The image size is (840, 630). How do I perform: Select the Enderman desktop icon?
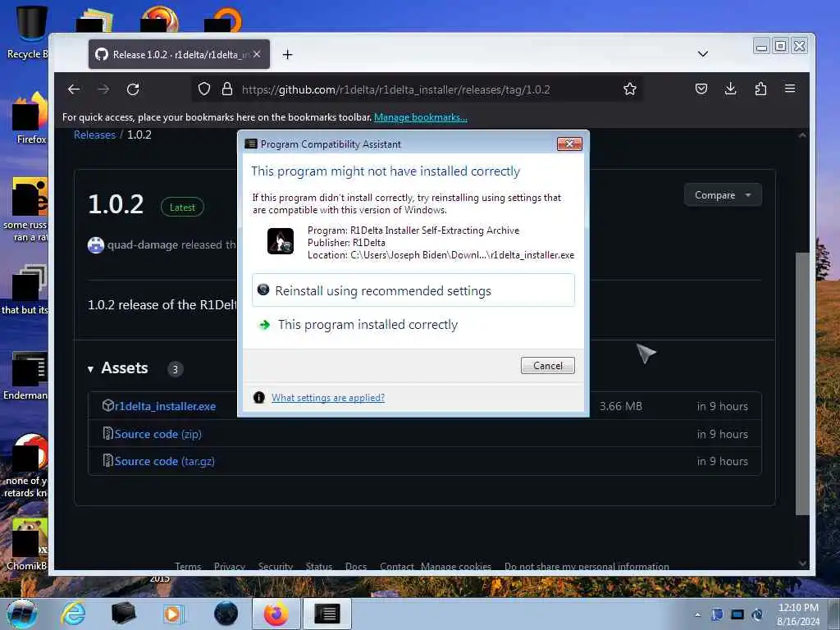[27, 376]
